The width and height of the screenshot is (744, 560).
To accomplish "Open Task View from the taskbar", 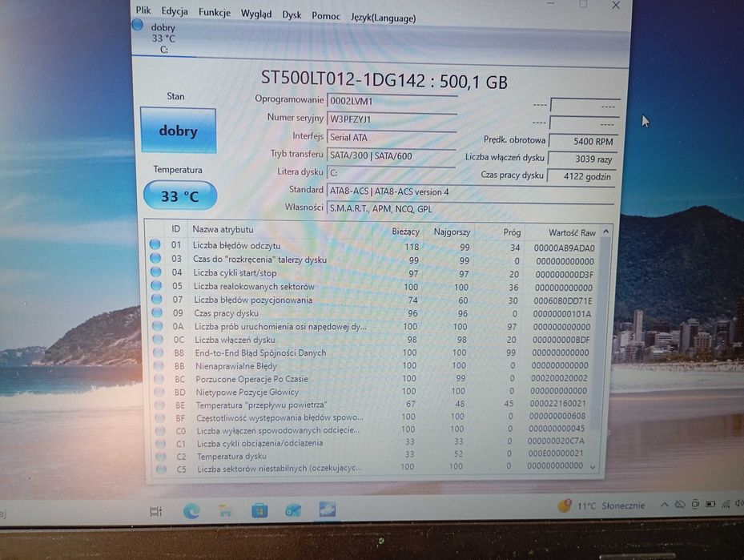I will (155, 511).
